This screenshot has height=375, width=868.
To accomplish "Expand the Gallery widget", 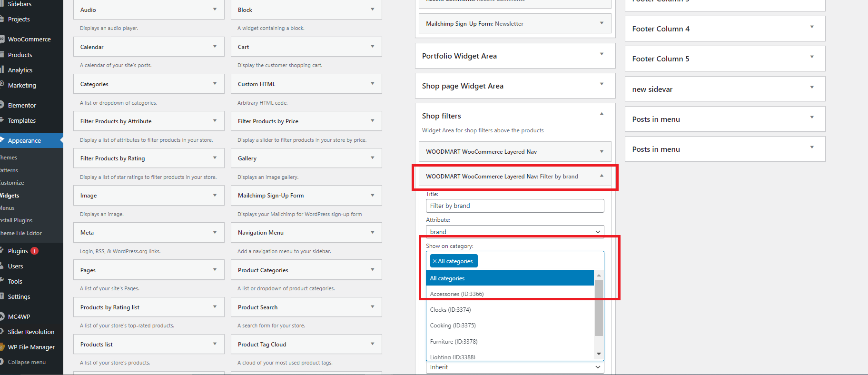I will (372, 158).
